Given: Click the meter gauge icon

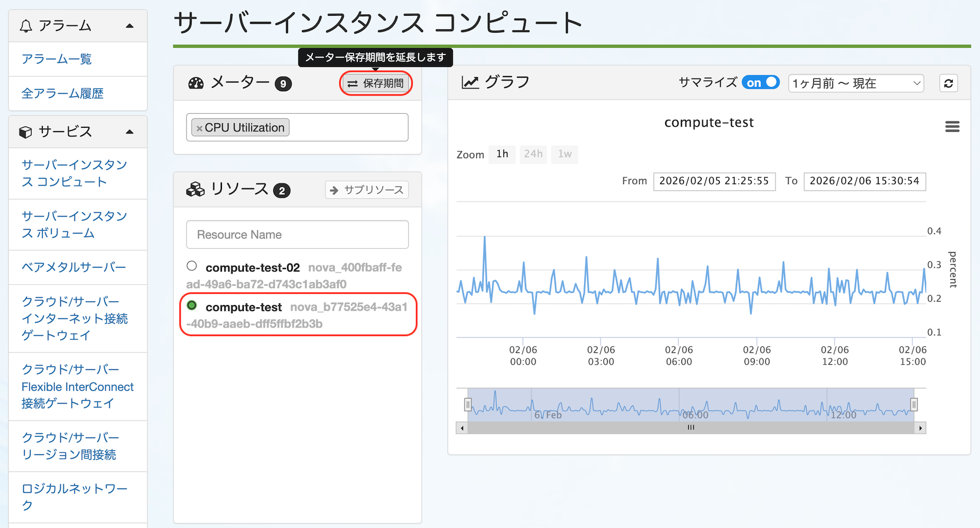Looking at the screenshot, I should [x=196, y=83].
